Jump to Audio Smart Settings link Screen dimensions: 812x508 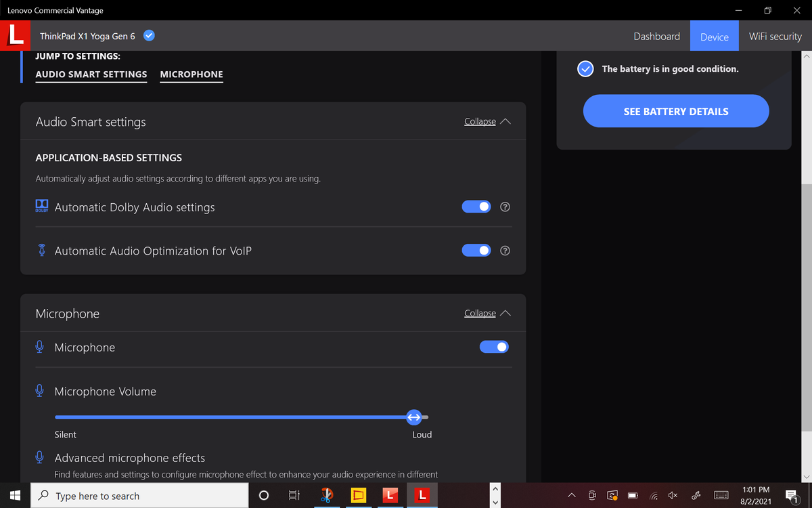click(x=91, y=75)
